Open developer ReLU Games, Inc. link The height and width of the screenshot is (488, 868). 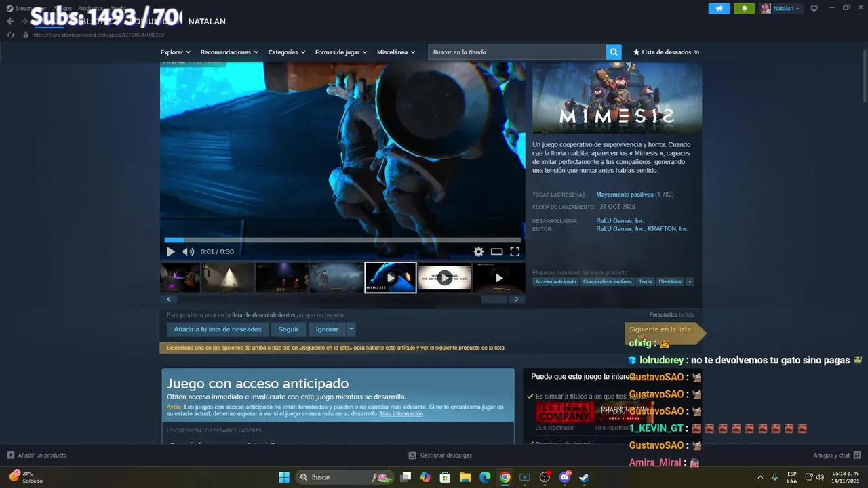pyautogui.click(x=620, y=221)
